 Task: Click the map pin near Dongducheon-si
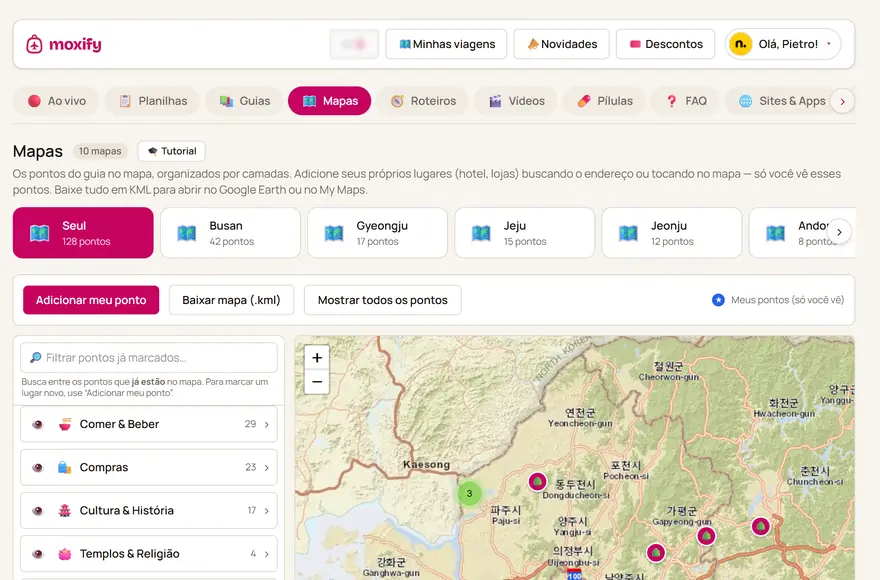[537, 482]
